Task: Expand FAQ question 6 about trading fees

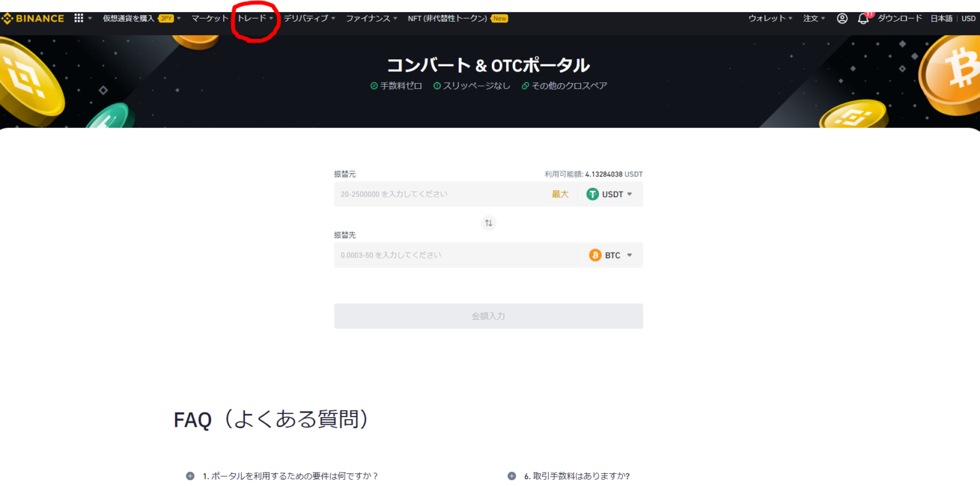Action: [576, 476]
